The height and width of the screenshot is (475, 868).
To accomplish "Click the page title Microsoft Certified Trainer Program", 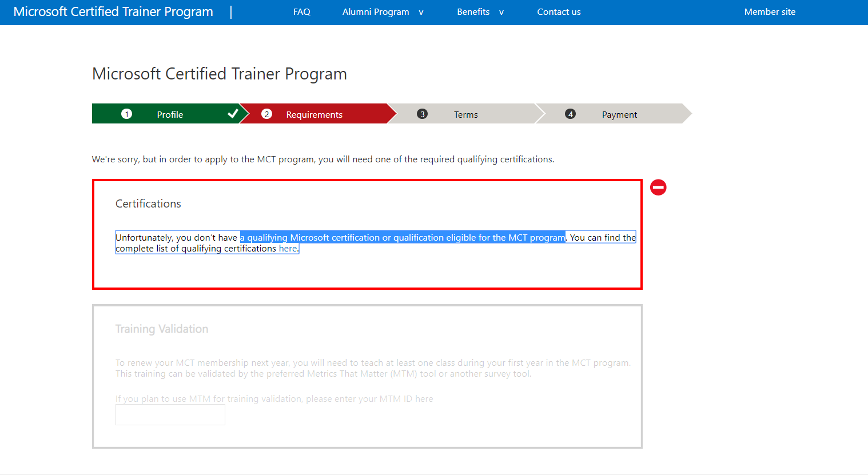I will tap(220, 74).
